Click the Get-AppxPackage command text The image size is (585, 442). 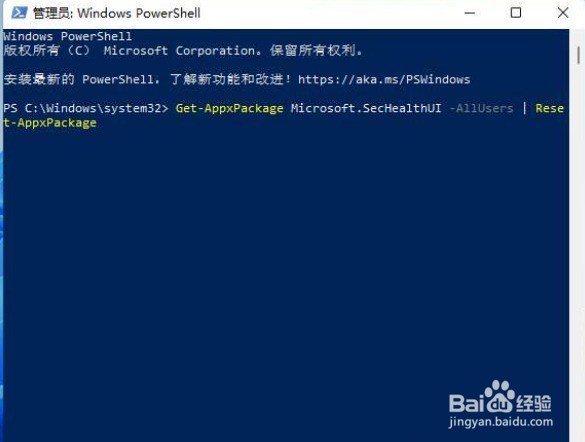(229, 109)
